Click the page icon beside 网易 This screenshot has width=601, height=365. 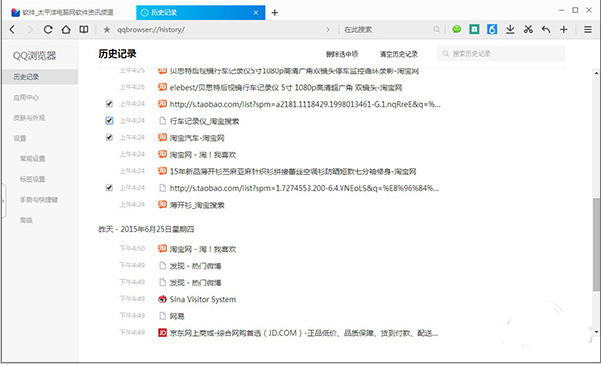(163, 316)
